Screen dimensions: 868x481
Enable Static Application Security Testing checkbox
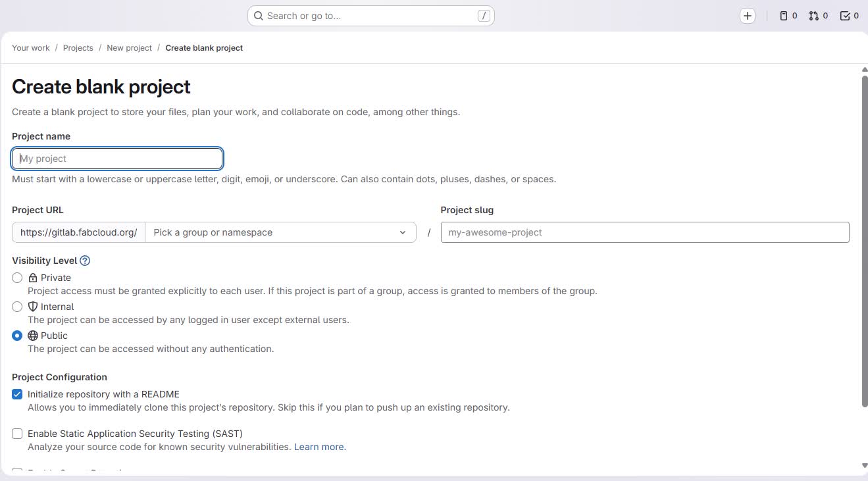(x=17, y=434)
